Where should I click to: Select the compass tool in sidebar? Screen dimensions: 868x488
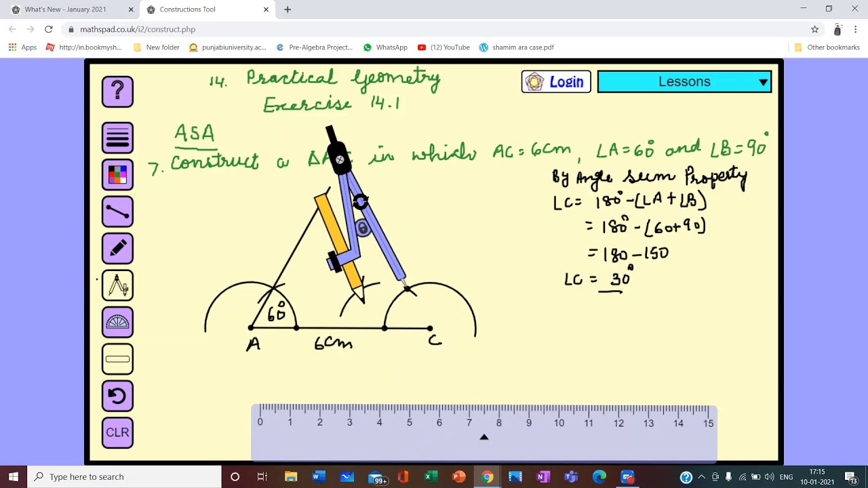click(x=117, y=285)
